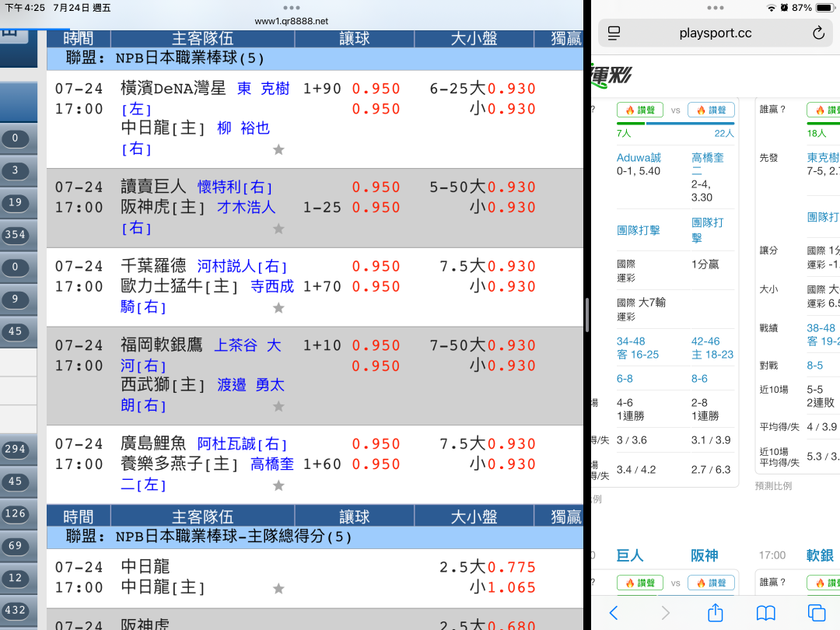
Task: Select pitcher 才木浩人 link
Action: 246,208
